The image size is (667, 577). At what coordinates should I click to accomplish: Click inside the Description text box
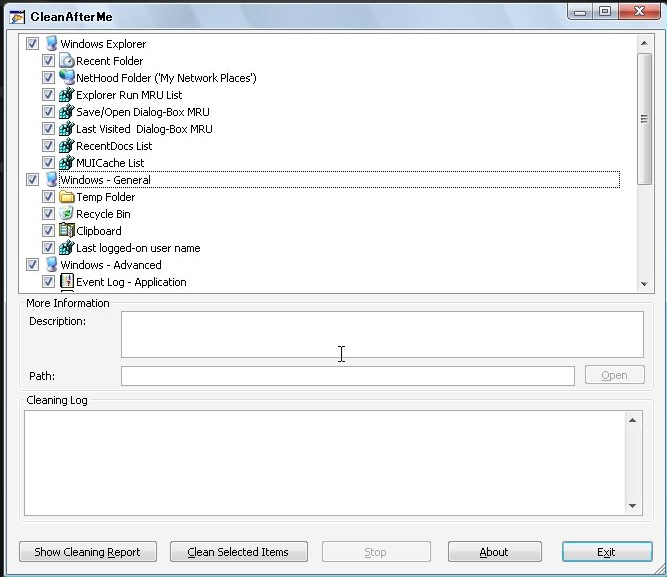382,334
